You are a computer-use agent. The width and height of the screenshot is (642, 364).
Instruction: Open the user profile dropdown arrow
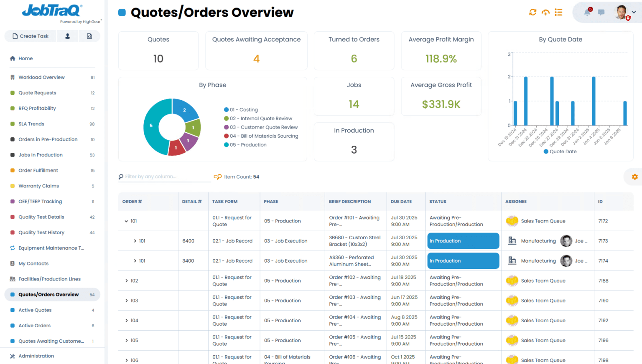[634, 12]
